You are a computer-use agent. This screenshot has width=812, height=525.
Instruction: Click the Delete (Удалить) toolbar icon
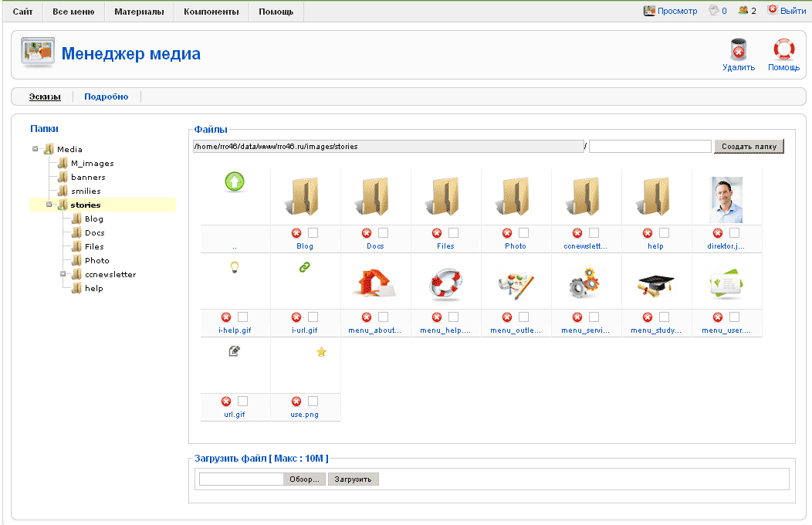(739, 52)
